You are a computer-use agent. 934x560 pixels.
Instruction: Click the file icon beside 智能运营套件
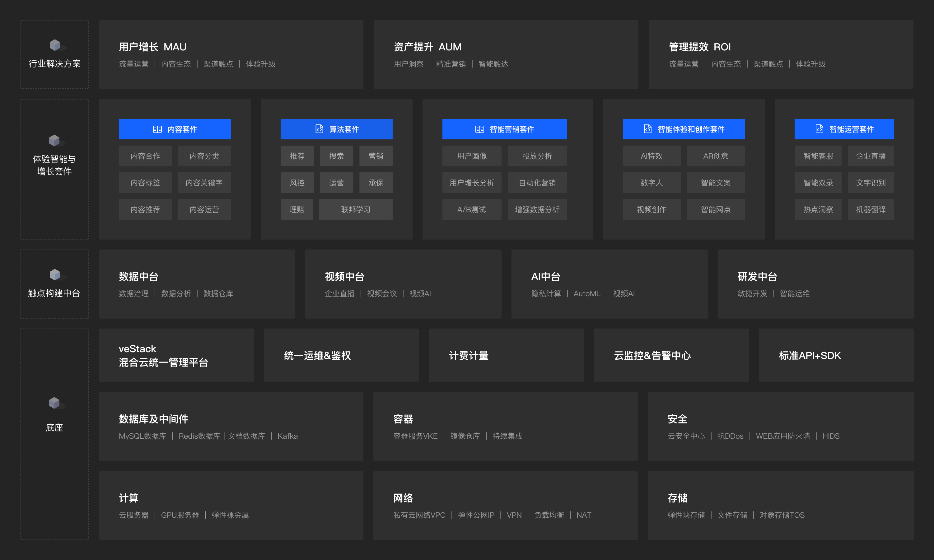819,129
